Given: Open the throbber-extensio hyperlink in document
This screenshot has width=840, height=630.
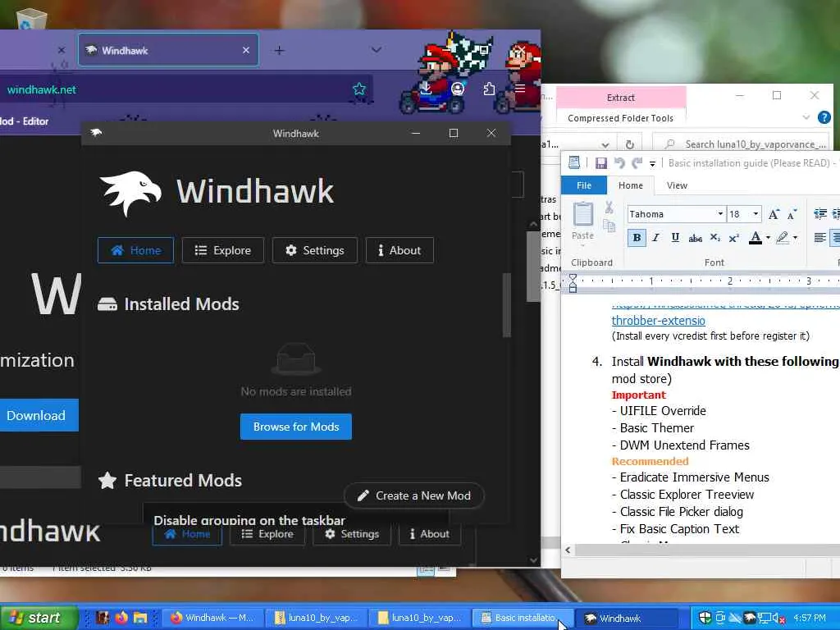Looking at the screenshot, I should coord(659,321).
